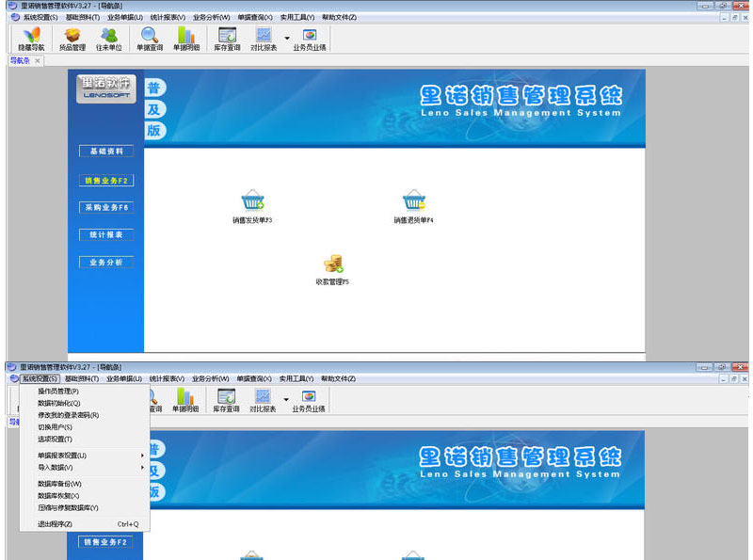This screenshot has width=753, height=560.
Task: Choose 修改我的登录密码(R) in open menu
Action: (x=85, y=415)
